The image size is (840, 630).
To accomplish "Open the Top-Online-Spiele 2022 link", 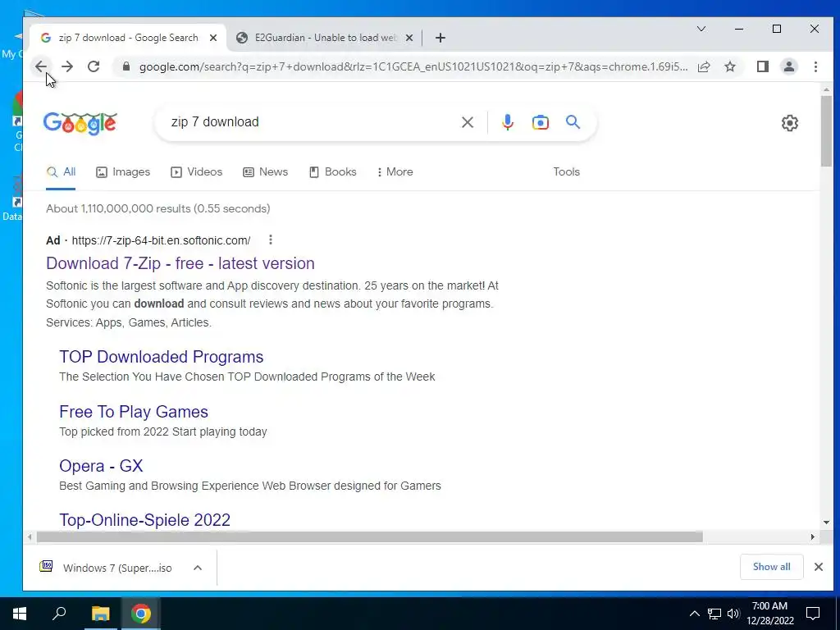I will tap(144, 520).
